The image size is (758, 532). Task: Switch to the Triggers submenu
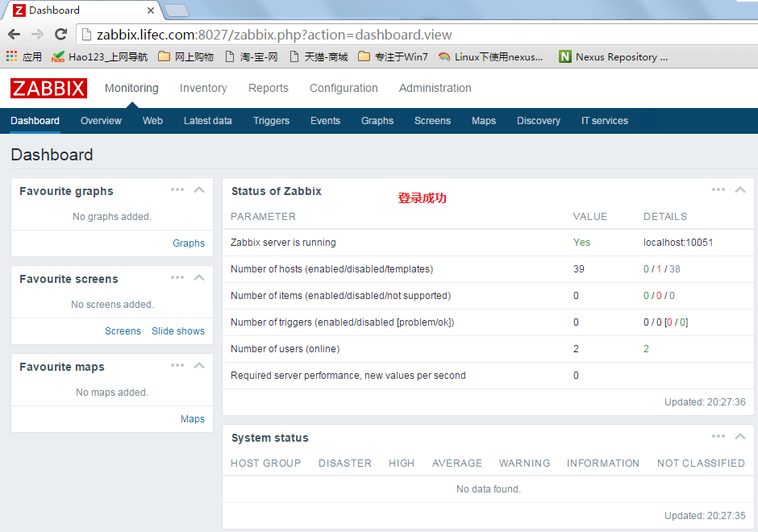[x=271, y=121]
